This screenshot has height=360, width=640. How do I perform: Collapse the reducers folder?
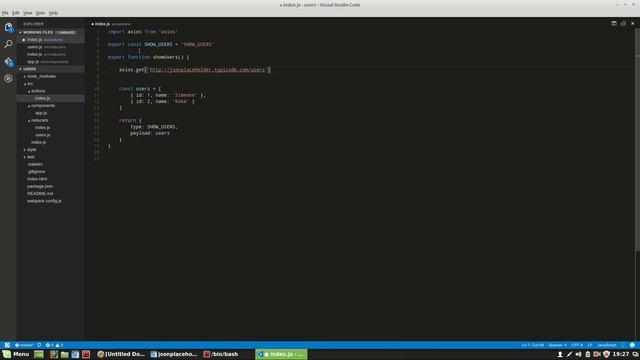51,120
